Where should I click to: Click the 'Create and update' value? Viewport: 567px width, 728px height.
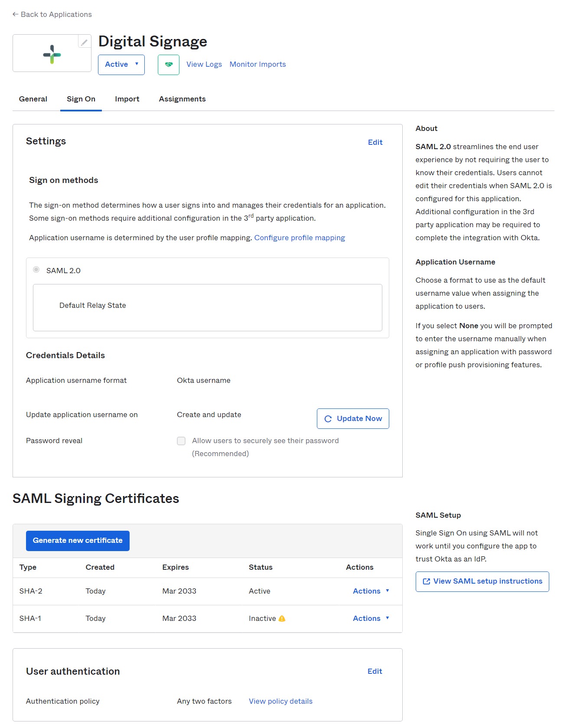pyautogui.click(x=209, y=415)
